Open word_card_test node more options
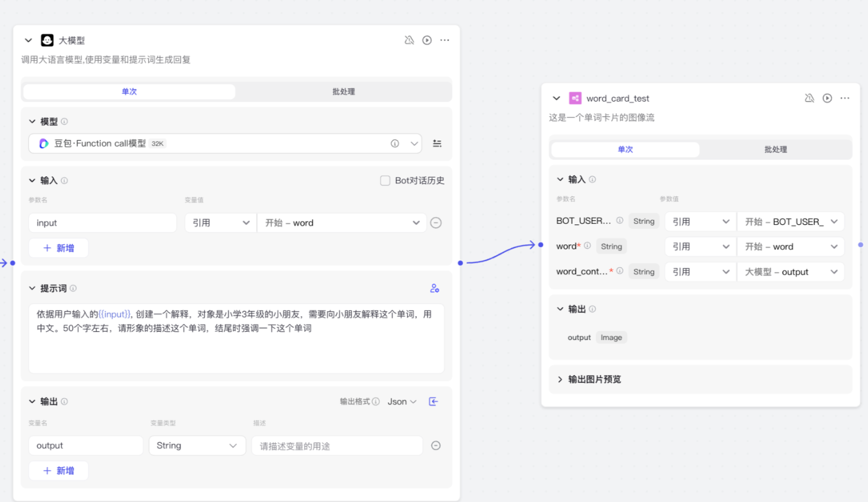The width and height of the screenshot is (868, 502). tap(845, 99)
